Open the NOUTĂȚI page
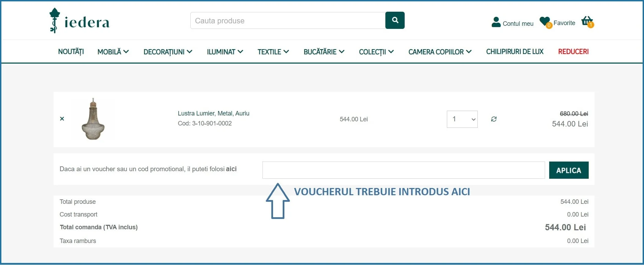 coord(71,52)
